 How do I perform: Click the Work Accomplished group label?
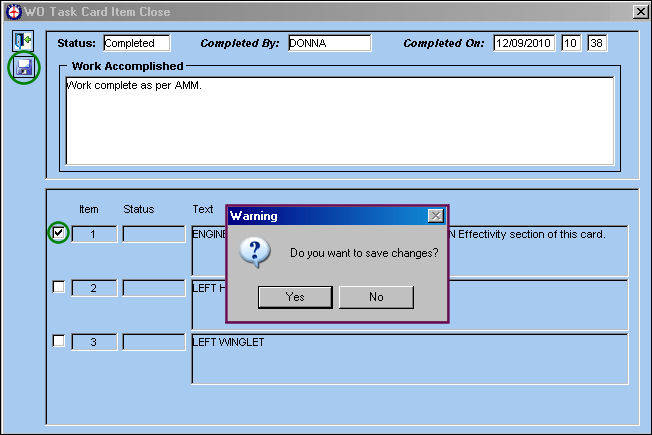(x=127, y=66)
